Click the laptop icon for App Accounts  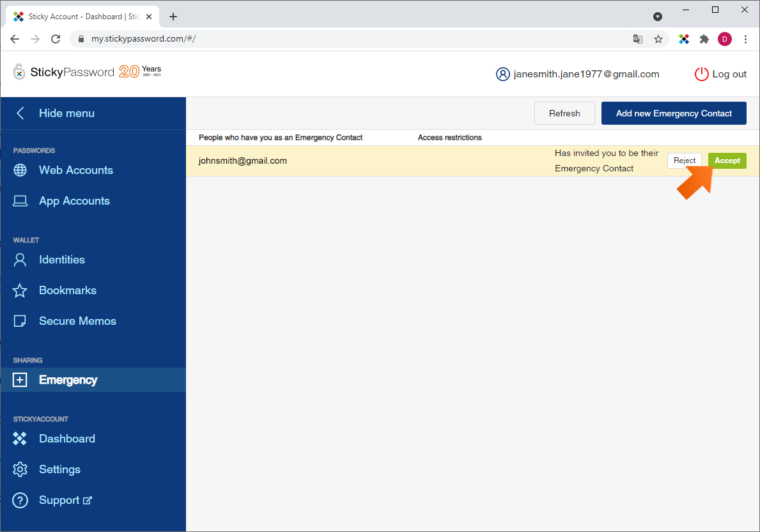20,201
